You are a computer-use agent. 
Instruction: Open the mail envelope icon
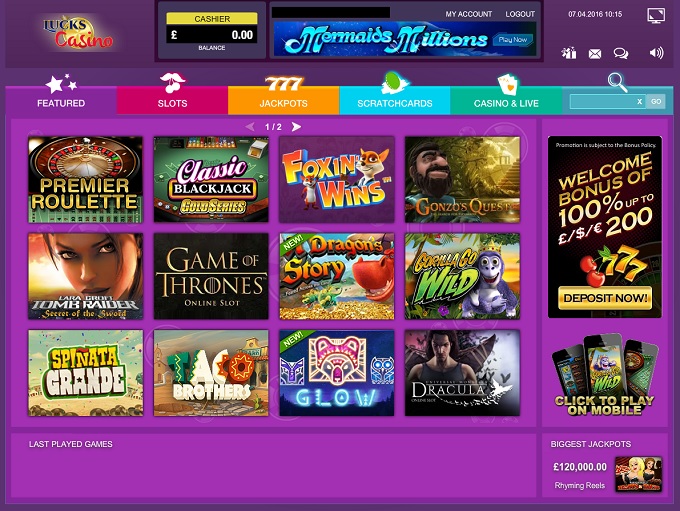[x=595, y=53]
